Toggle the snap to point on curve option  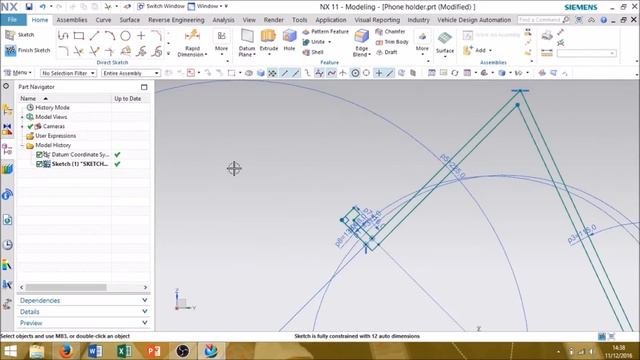click(x=390, y=73)
